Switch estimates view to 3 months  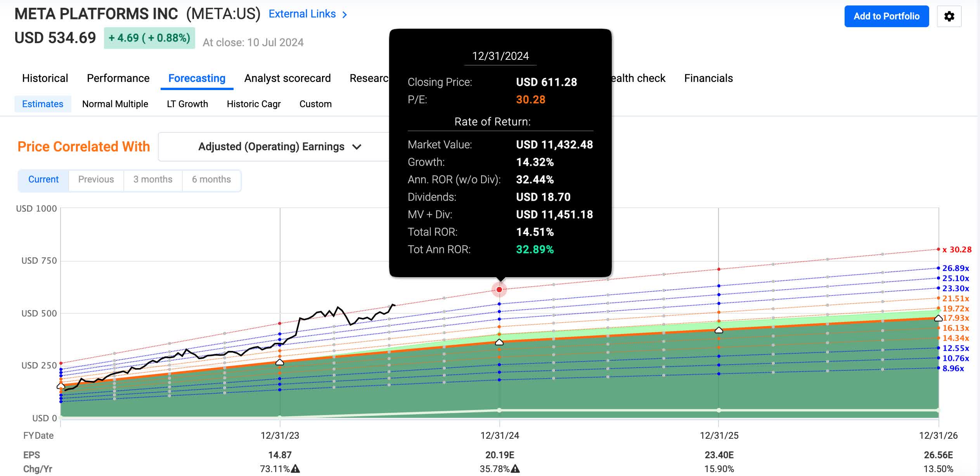pos(153,179)
